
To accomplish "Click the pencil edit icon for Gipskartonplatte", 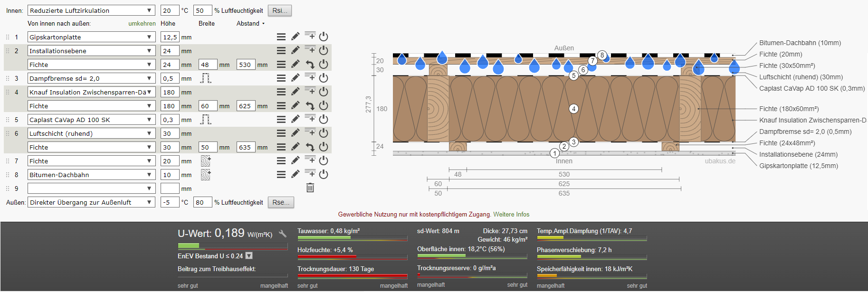I will point(295,37).
